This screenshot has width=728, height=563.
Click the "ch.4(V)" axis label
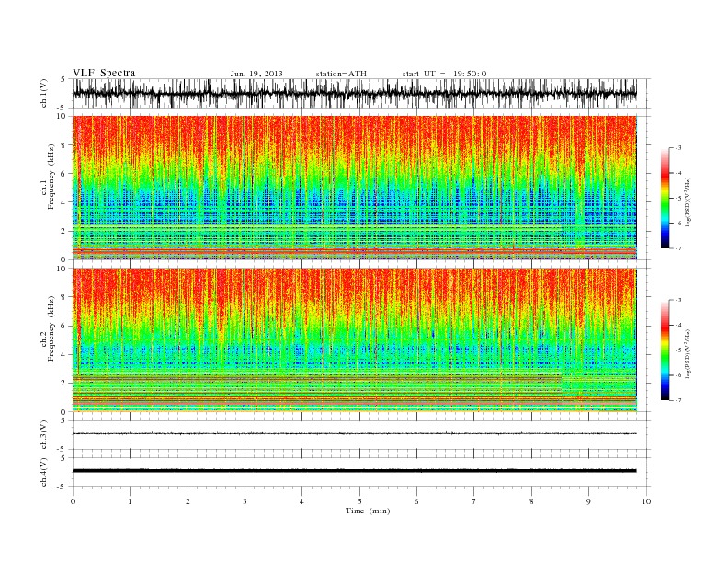tap(44, 472)
